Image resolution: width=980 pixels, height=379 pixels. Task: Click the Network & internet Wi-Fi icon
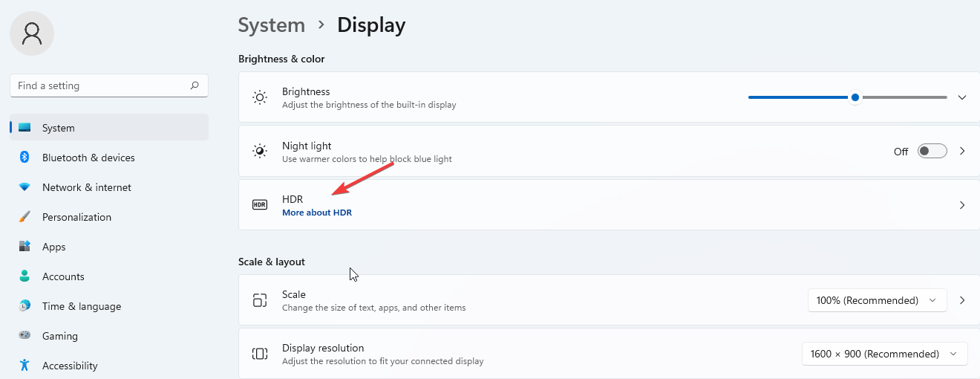[x=24, y=187]
